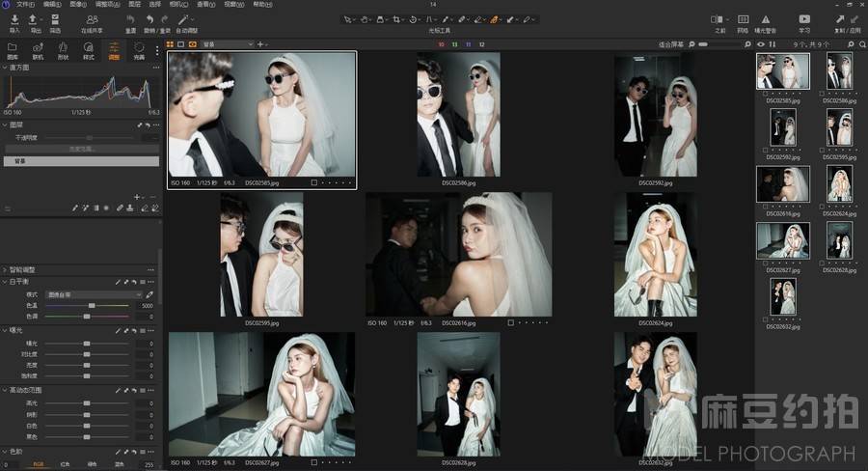Open the online sharing (在线共享) icon
Screen dimensions: 868x471
click(93, 20)
